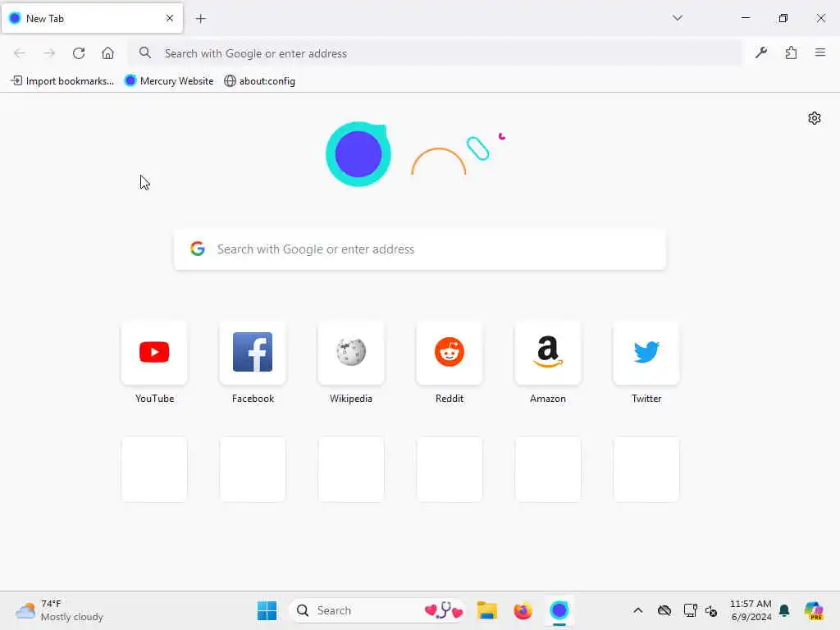Screen dimensions: 840x630
Task: Open File Explorer from the taskbar
Action: click(487, 610)
